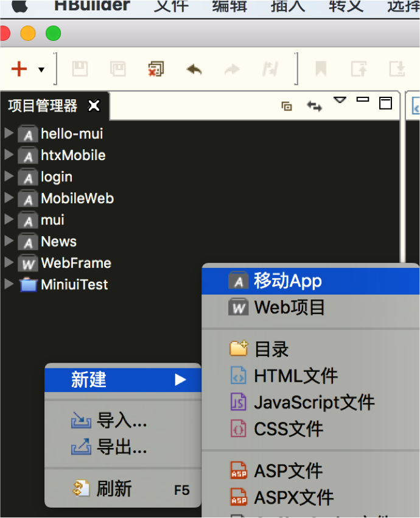The height and width of the screenshot is (518, 420).
Task: Close the 项目管理器 tab
Action: (x=94, y=106)
